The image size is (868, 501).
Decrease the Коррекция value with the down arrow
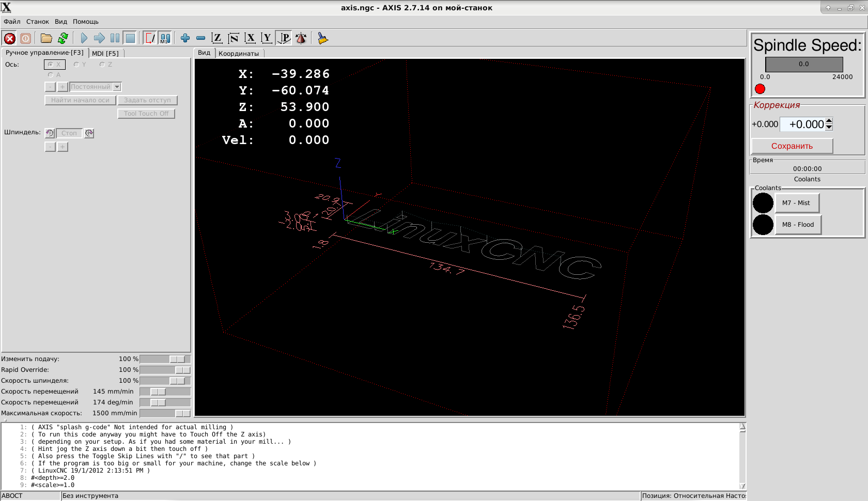pyautogui.click(x=829, y=127)
